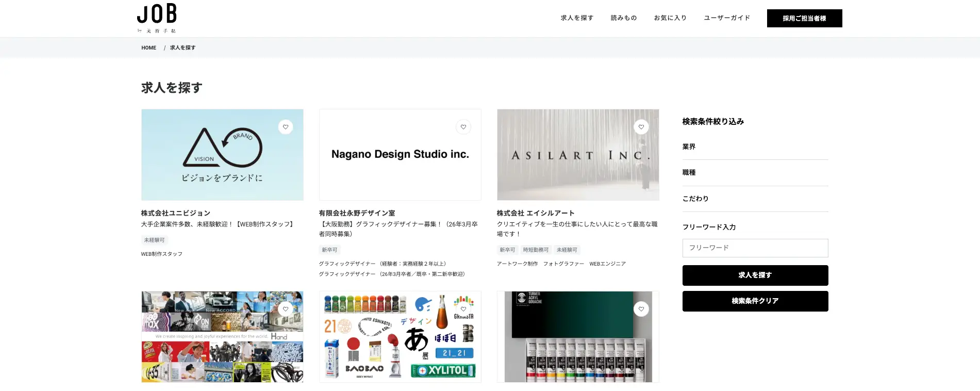Go to お気に入り in the header

pyautogui.click(x=670, y=18)
